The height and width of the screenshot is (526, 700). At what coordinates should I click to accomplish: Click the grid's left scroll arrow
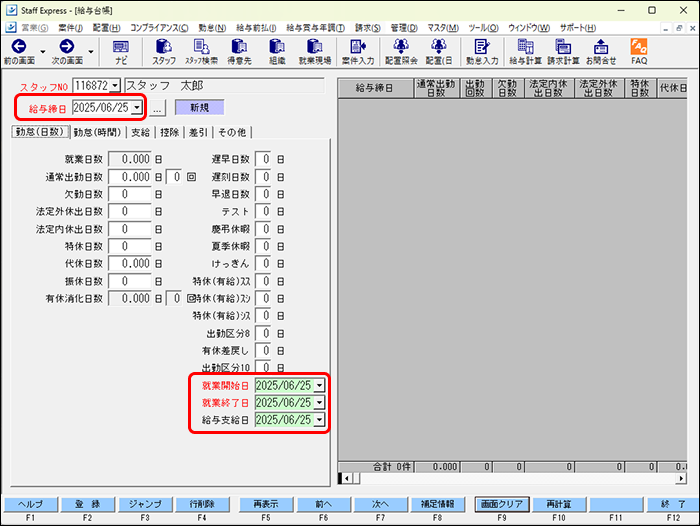[x=348, y=478]
